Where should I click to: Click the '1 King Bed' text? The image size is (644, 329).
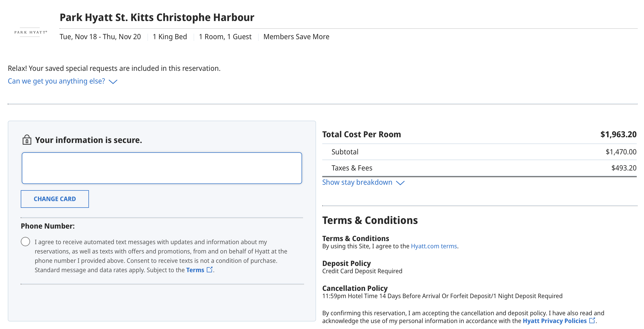[x=170, y=37]
